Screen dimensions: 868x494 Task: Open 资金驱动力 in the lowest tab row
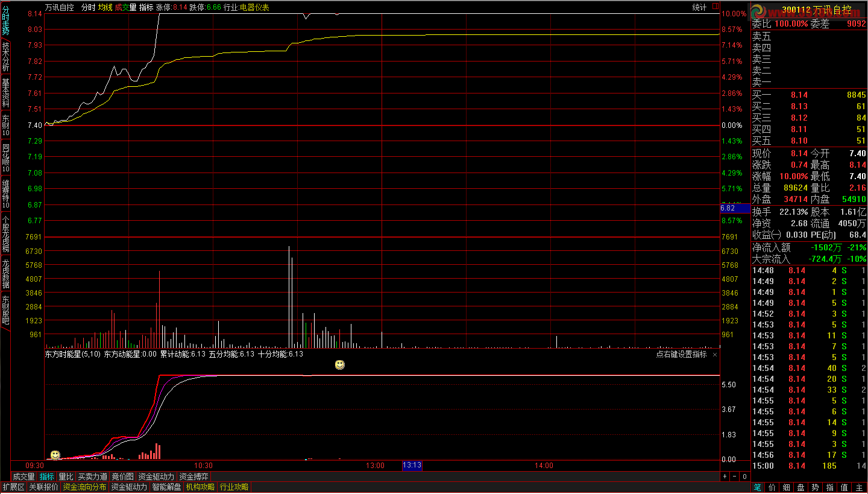click(x=129, y=487)
